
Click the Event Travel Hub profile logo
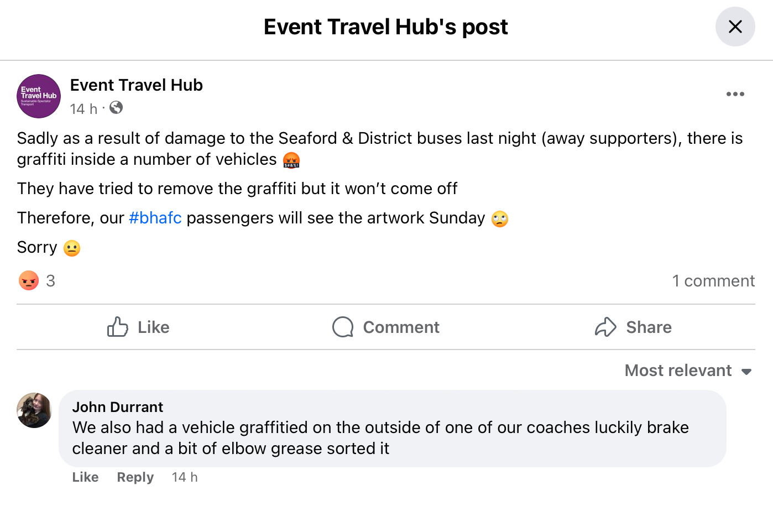[x=39, y=96]
